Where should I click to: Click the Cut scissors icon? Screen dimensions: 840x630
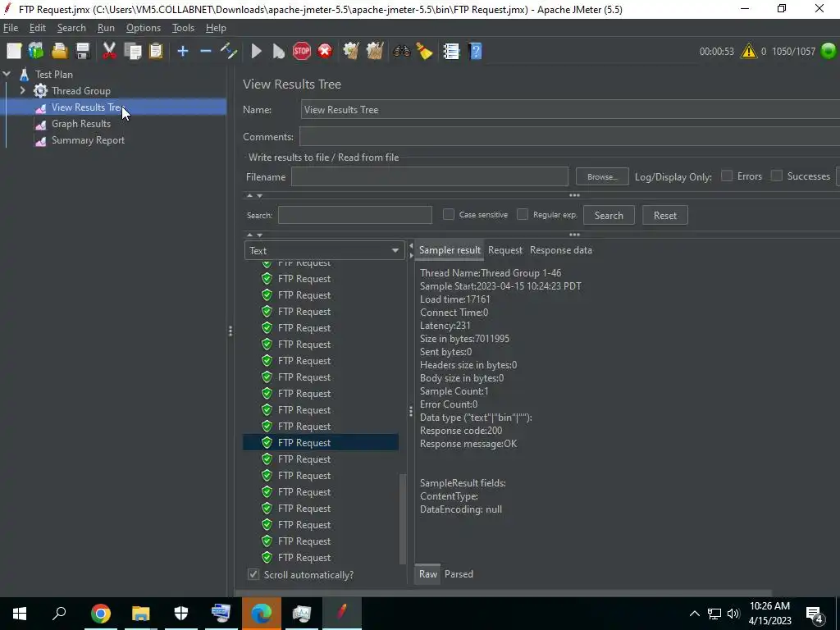tap(109, 52)
